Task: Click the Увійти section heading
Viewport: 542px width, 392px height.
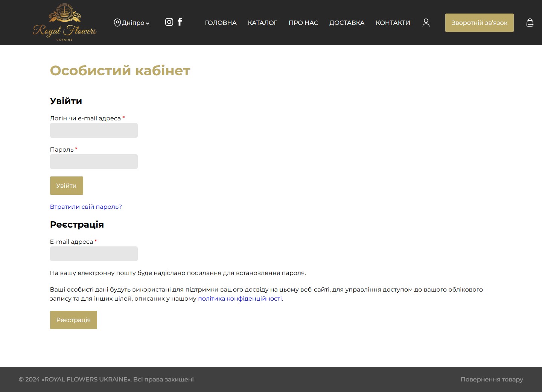Action: (x=66, y=101)
